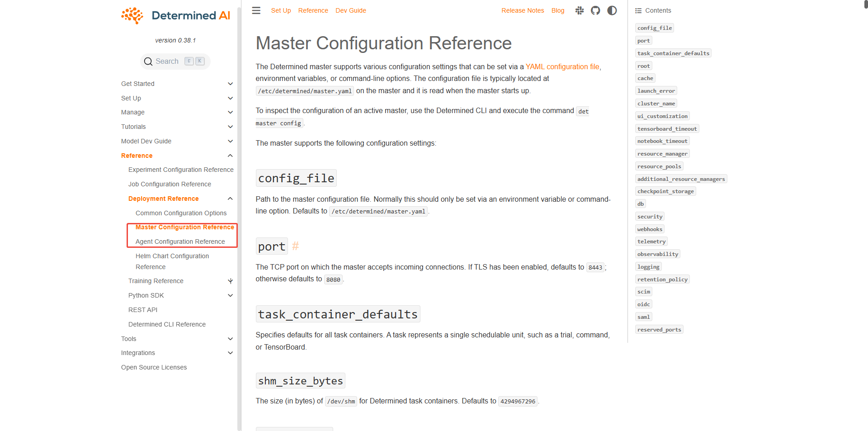Jump to security in Contents
Screen dimensions: 868x431
point(650,217)
